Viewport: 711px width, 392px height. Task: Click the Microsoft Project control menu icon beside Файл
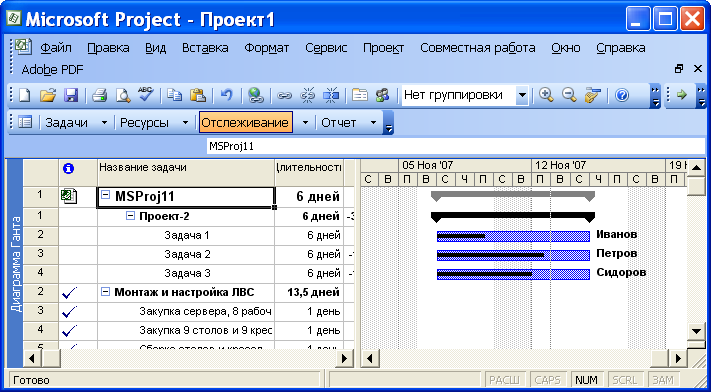(x=23, y=47)
